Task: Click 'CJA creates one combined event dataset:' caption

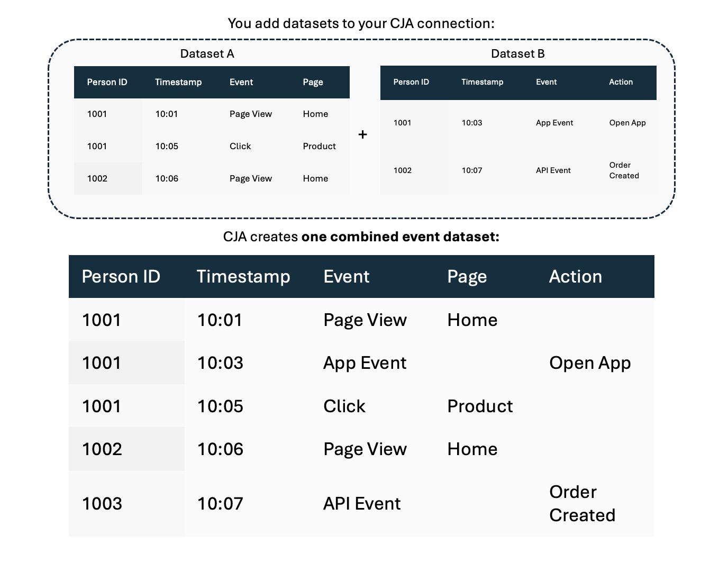Action: [361, 237]
